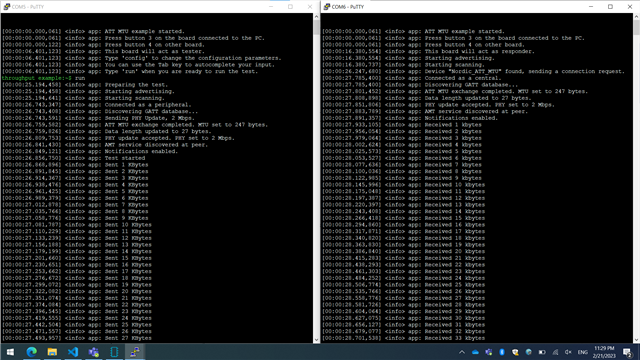
Task: Open the chip-shaped app icon on the taskbar
Action: tap(114, 352)
